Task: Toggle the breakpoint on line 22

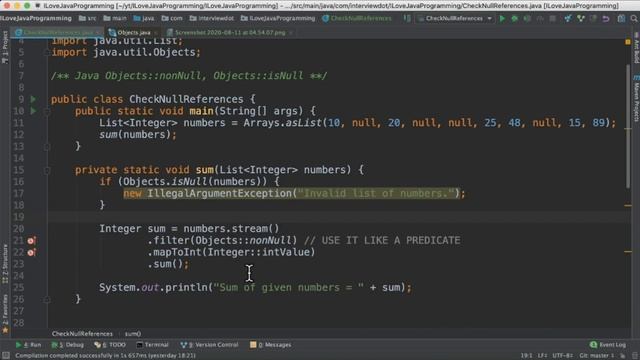Action: point(31,253)
